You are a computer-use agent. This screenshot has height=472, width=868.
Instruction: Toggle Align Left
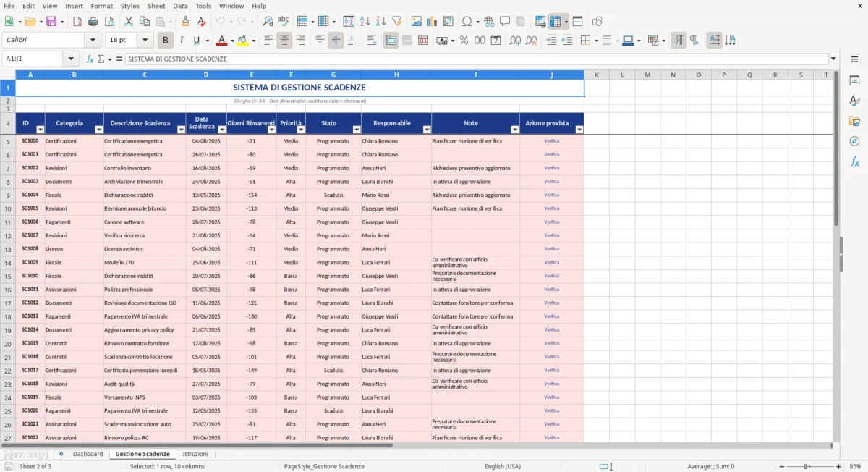(x=268, y=41)
